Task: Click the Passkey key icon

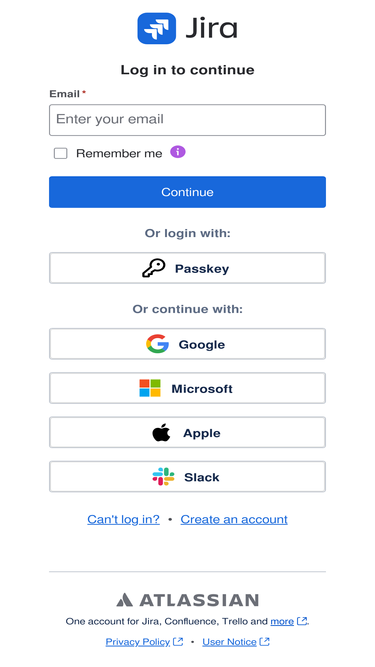Action: tap(153, 268)
